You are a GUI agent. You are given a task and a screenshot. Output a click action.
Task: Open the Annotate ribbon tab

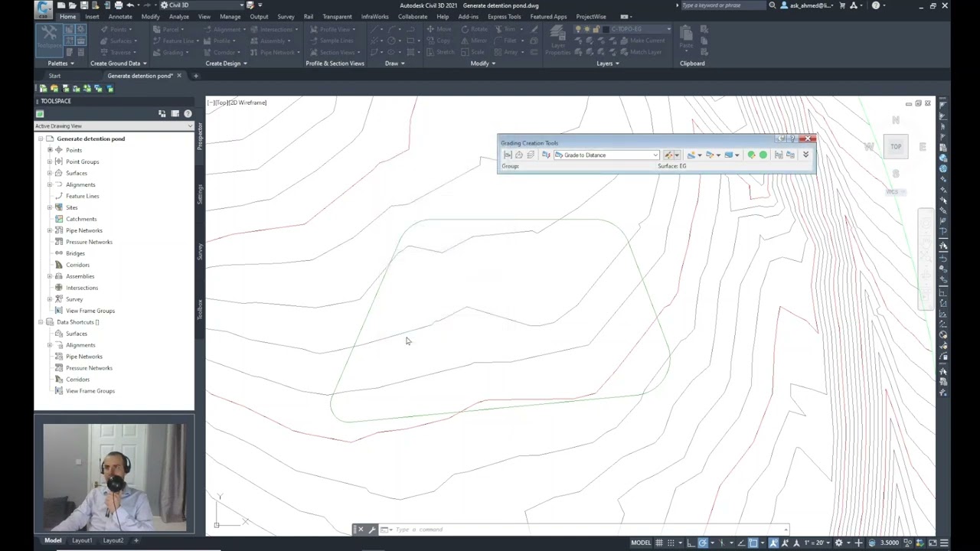120,16
